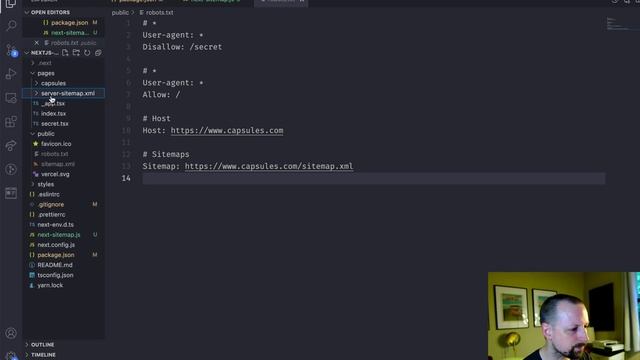Click the New File icon in explorer header
Image resolution: width=640 pixels, height=360 pixels.
coord(65,53)
